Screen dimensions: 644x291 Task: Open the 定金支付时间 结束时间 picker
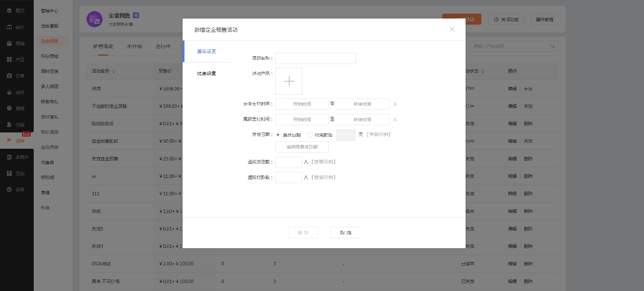pos(362,104)
